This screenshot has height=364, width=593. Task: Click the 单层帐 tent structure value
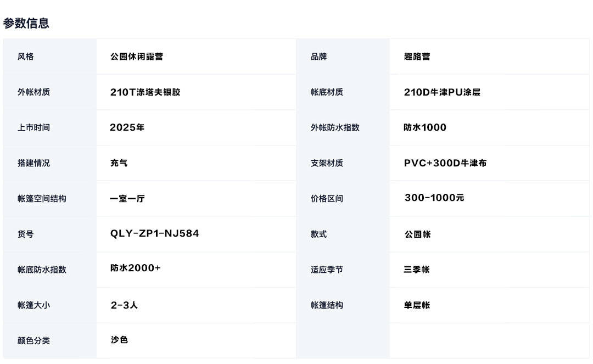(x=417, y=305)
